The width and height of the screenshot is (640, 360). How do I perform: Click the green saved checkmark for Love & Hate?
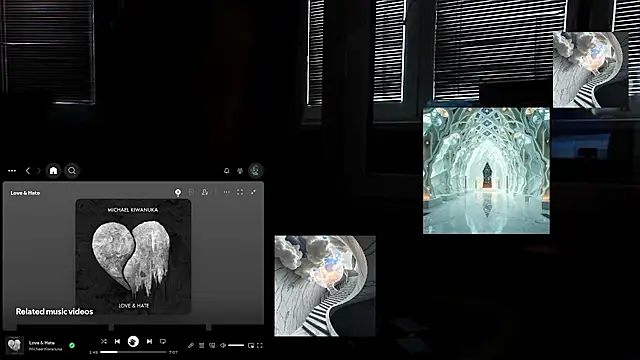[x=72, y=345]
